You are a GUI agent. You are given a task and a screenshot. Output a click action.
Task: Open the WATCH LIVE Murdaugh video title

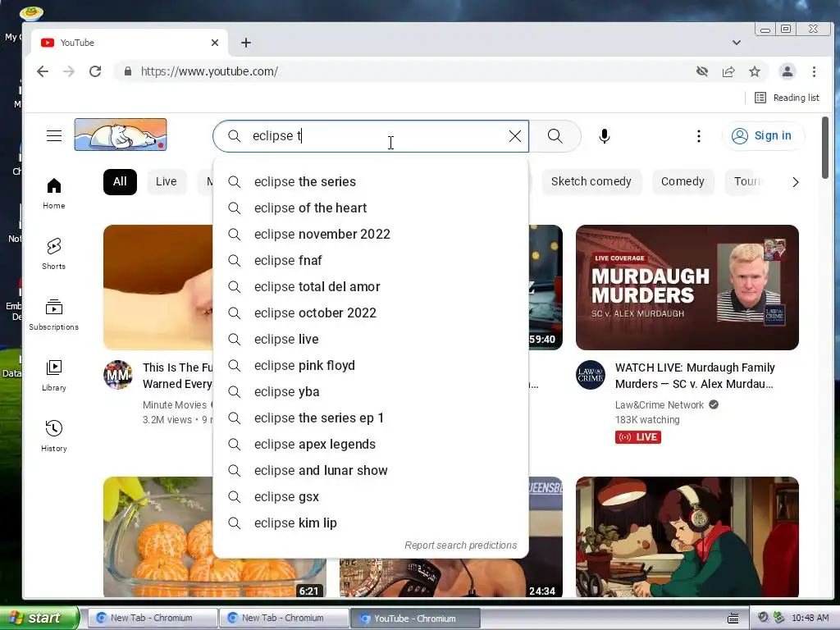click(x=695, y=376)
